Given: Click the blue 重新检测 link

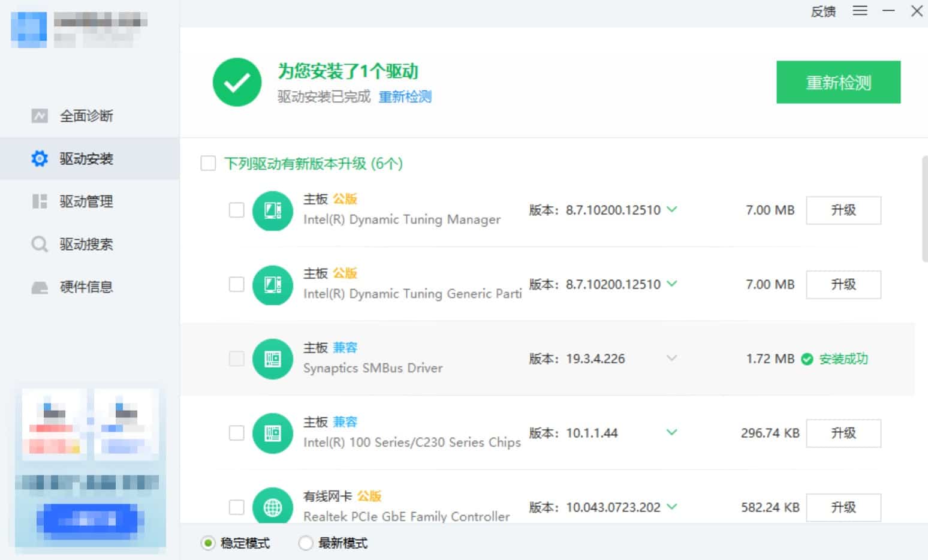Looking at the screenshot, I should 405,97.
